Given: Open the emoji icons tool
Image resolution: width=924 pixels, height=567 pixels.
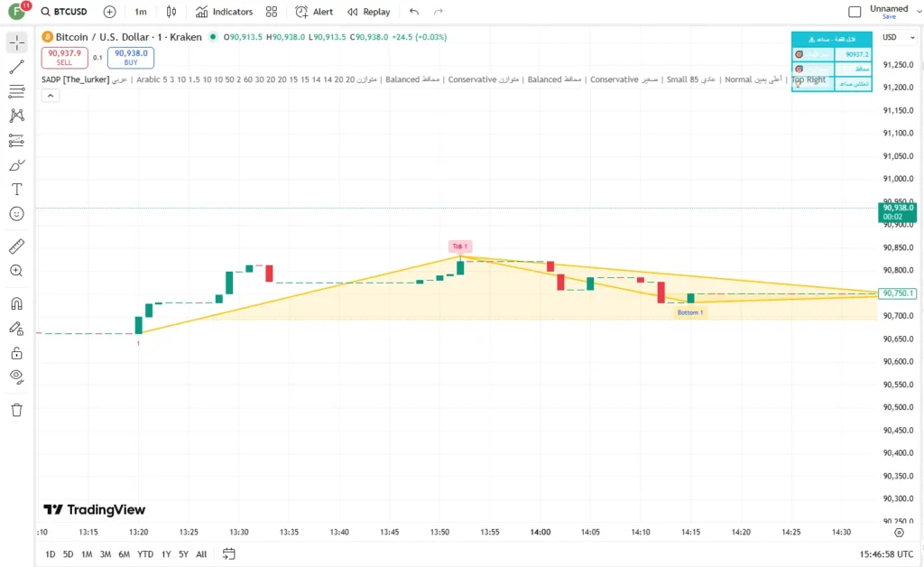Looking at the screenshot, I should (x=16, y=214).
